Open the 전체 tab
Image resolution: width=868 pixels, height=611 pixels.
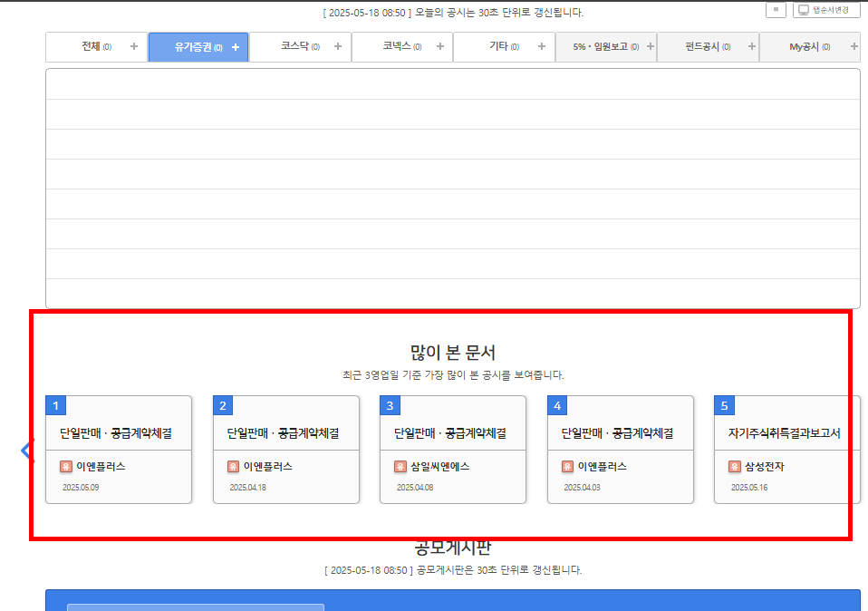click(86, 46)
